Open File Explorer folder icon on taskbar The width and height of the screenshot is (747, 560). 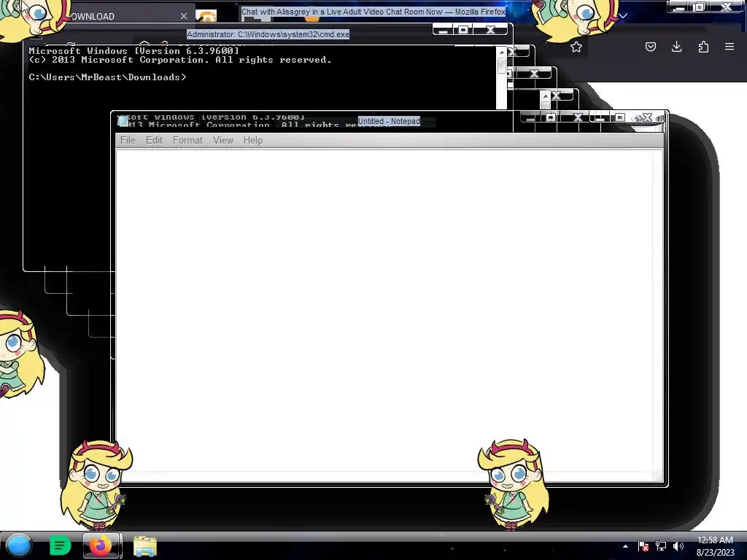pos(145,546)
